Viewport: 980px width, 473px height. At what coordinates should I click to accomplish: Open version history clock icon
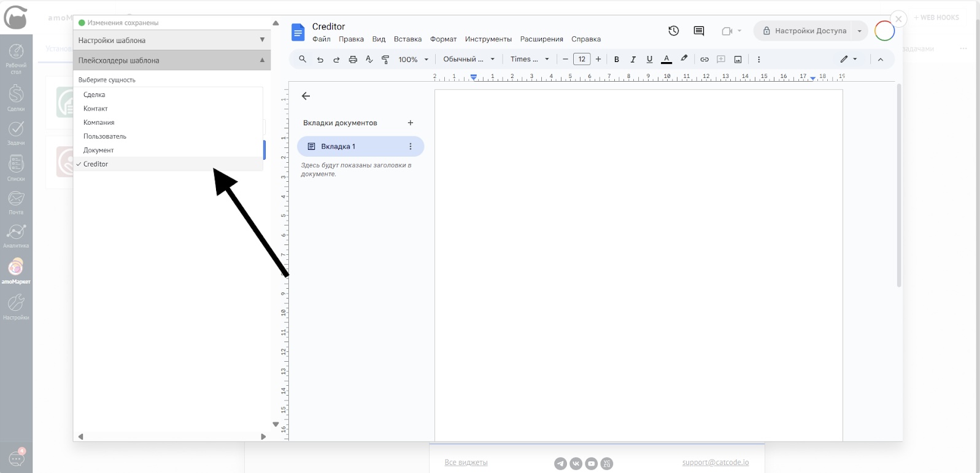[674, 31]
